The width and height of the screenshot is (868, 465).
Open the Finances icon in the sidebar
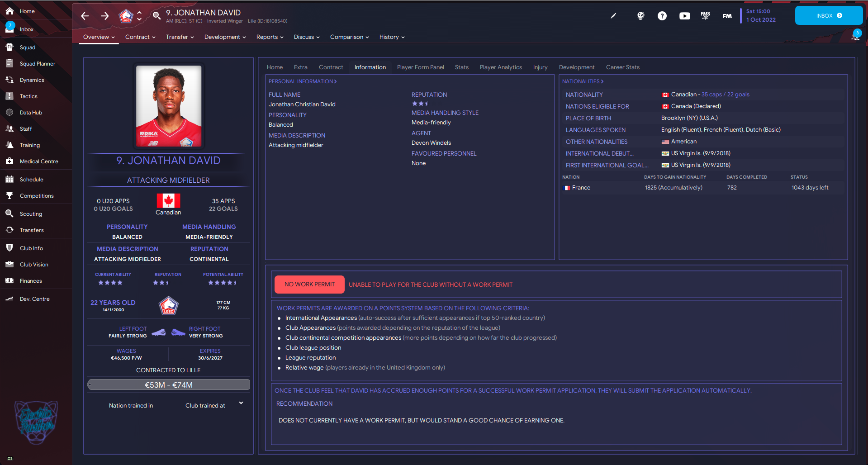(9, 280)
